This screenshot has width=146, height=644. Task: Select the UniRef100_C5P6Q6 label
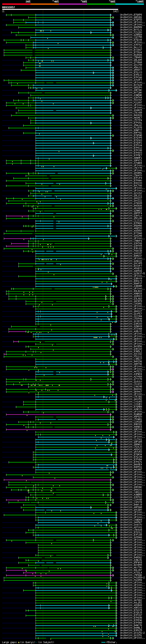(131, 575)
